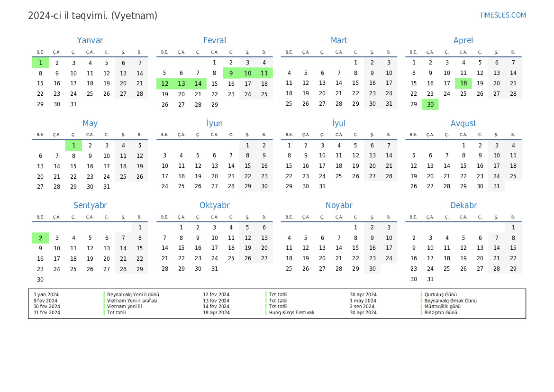554x392 pixels.
Task: Click day 31 in Yanvar
Action: tap(73, 104)
